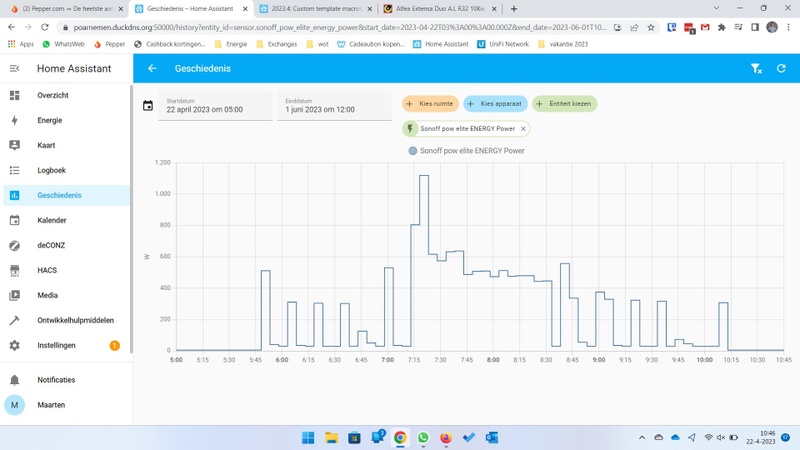Refresh the history graph

(x=781, y=68)
